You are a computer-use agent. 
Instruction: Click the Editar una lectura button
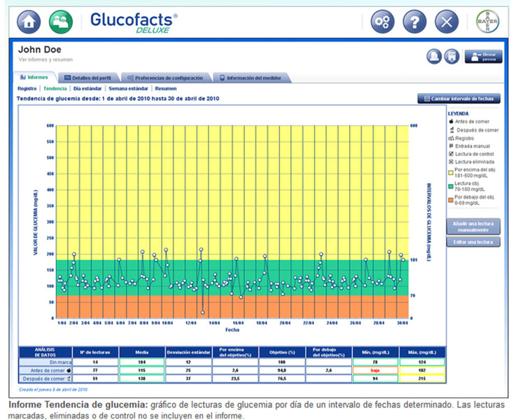[x=473, y=242]
